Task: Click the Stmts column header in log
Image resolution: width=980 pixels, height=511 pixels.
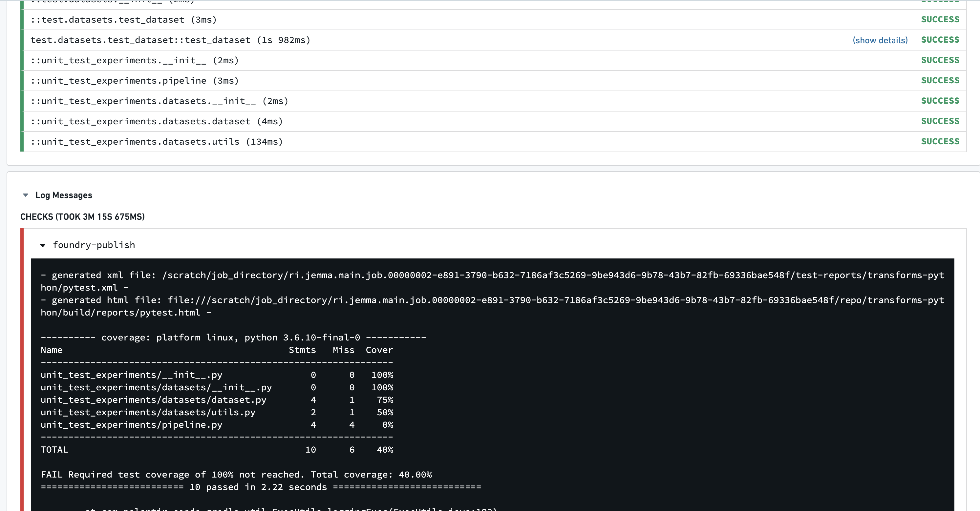Action: coord(302,350)
